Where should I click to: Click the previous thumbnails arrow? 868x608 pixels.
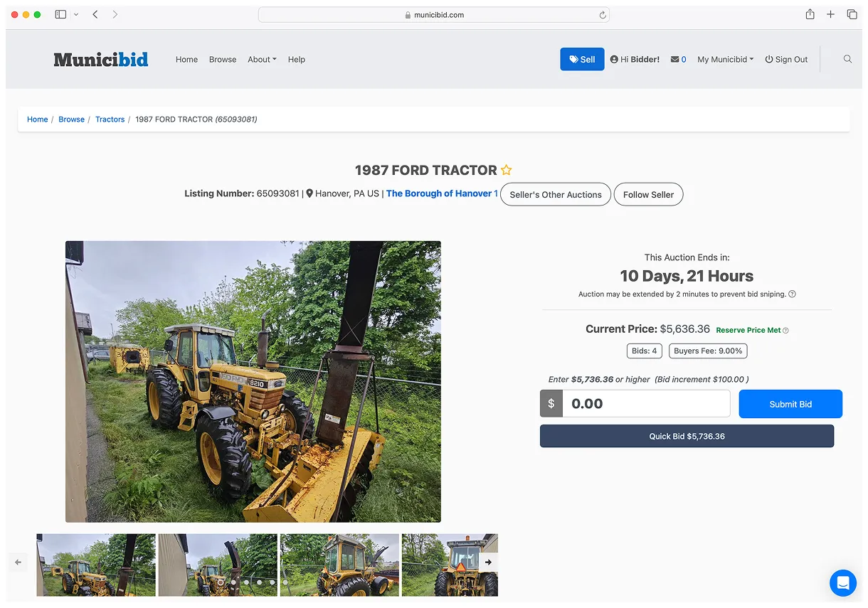pyautogui.click(x=18, y=562)
